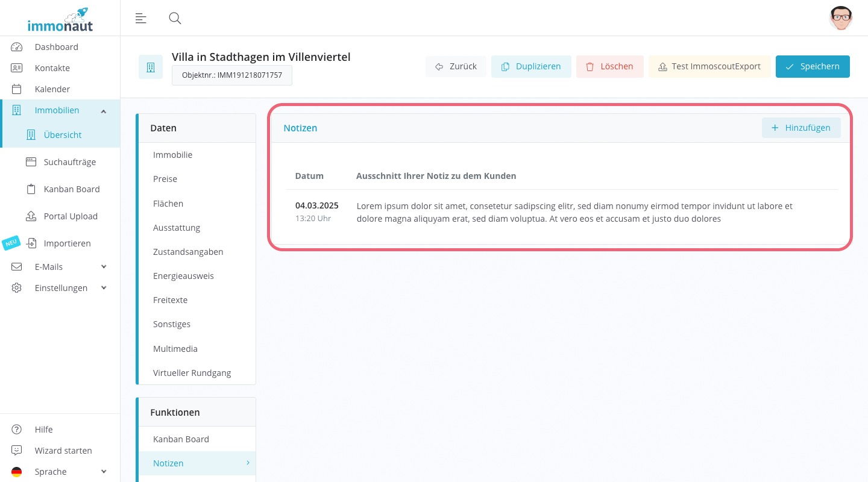Open the hamburger menu icon in the header

click(x=140, y=18)
